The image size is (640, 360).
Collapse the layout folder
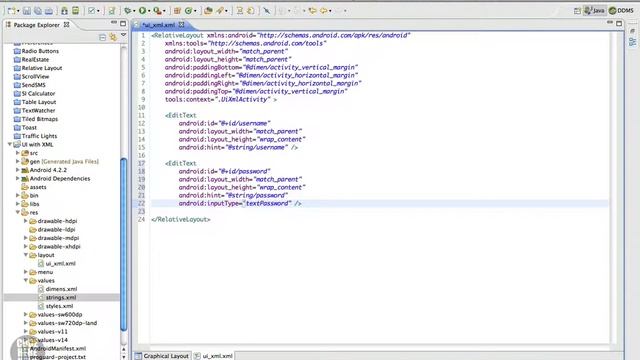pyautogui.click(x=26, y=255)
